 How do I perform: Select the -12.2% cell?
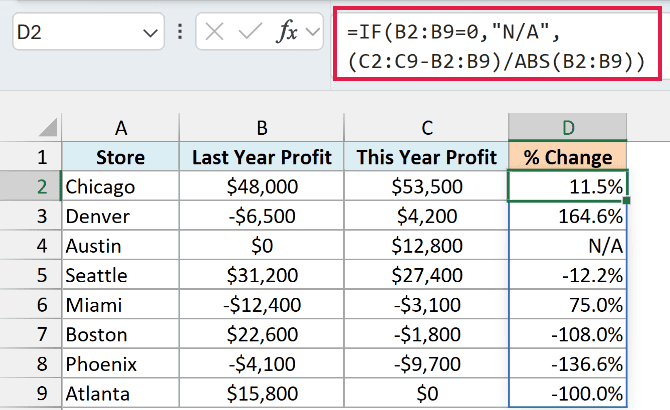(x=567, y=275)
